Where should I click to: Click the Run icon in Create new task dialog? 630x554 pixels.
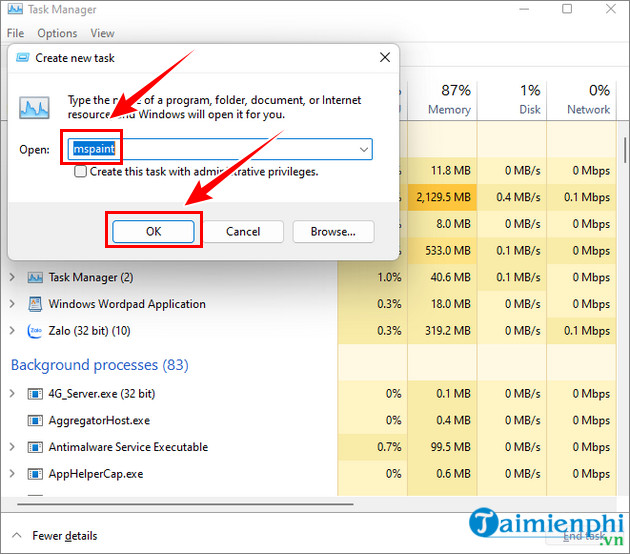(x=35, y=107)
